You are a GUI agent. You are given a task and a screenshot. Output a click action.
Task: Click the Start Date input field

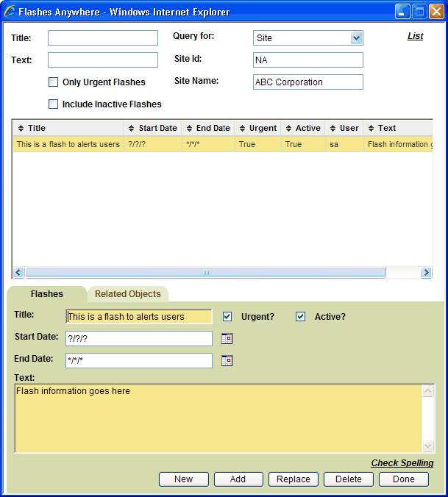139,338
